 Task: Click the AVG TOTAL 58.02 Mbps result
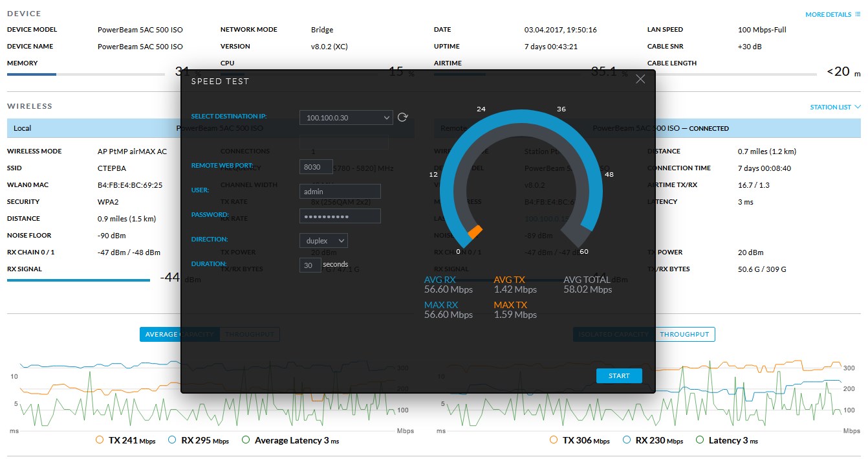click(588, 285)
